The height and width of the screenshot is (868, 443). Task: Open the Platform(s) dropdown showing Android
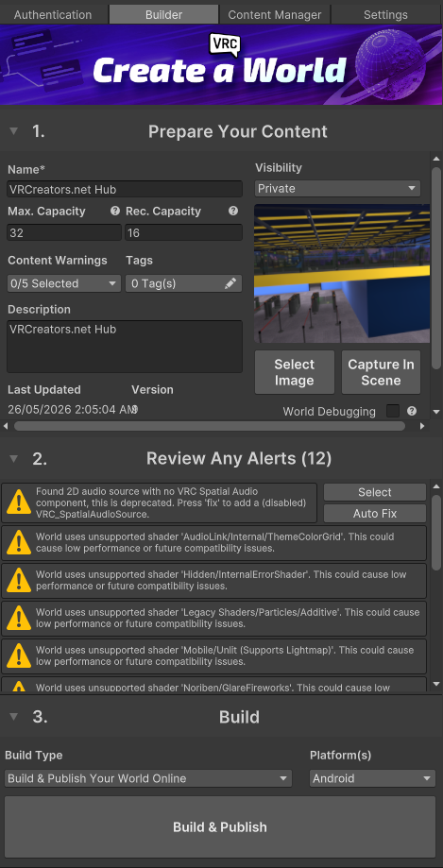click(x=373, y=778)
